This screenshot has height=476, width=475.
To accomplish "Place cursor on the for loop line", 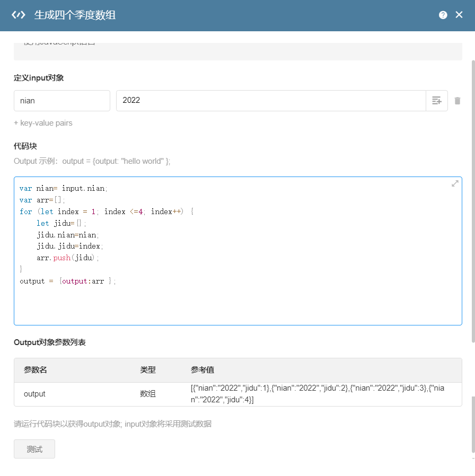I will tap(107, 211).
